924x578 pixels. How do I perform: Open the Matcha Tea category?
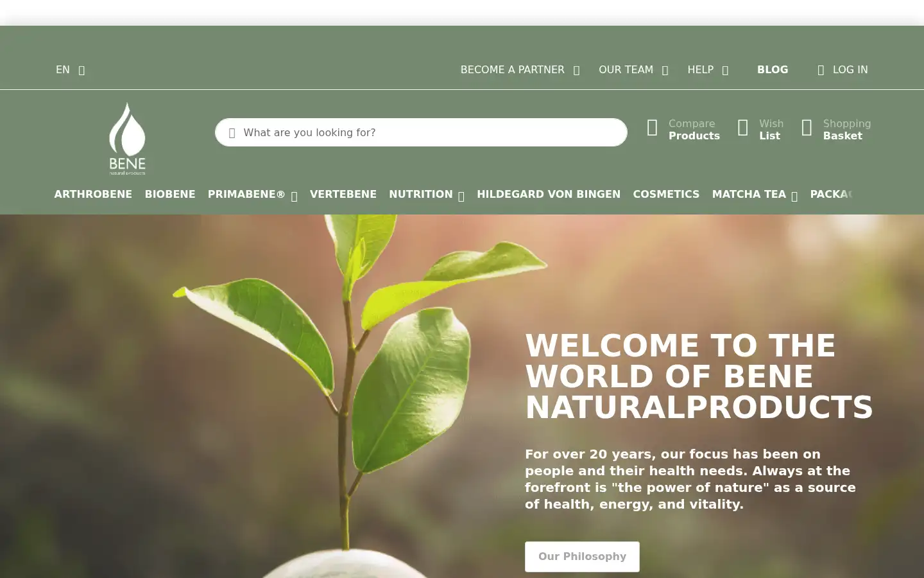click(749, 194)
